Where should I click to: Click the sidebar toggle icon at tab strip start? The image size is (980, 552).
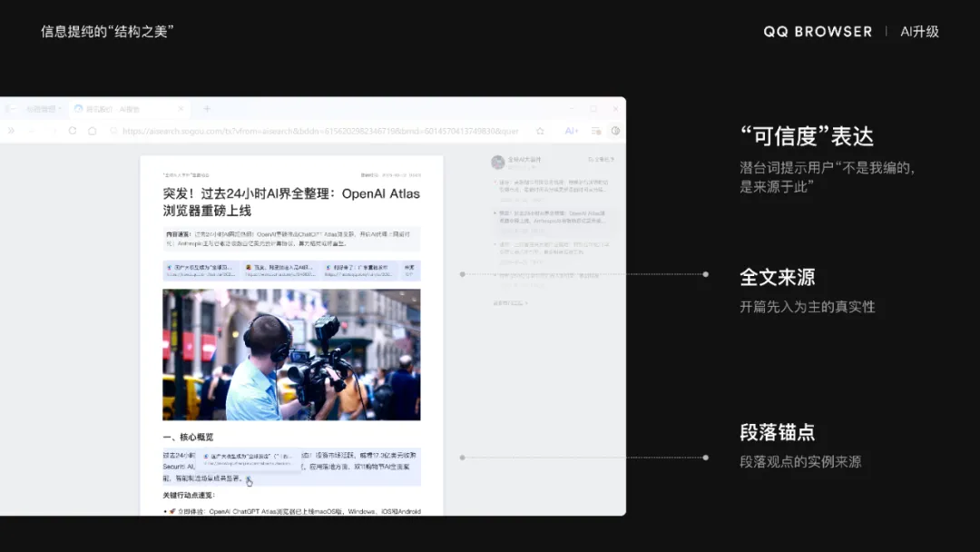click(x=11, y=109)
